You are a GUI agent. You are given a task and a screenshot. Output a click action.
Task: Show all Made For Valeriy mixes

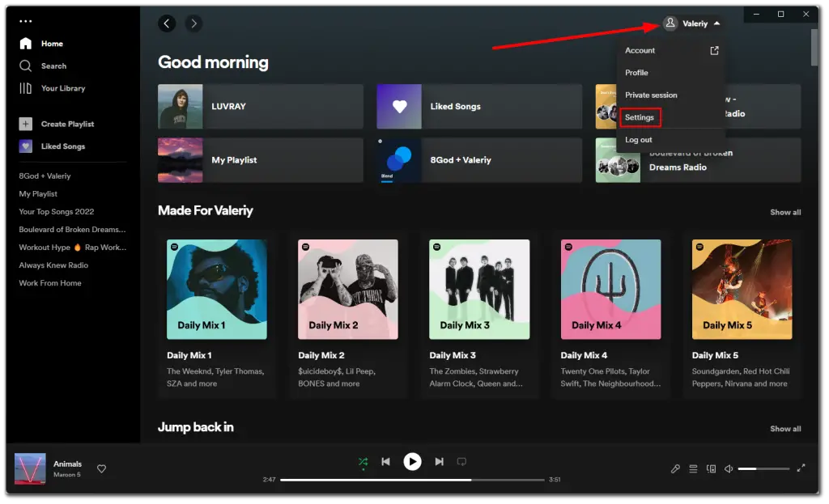click(784, 212)
